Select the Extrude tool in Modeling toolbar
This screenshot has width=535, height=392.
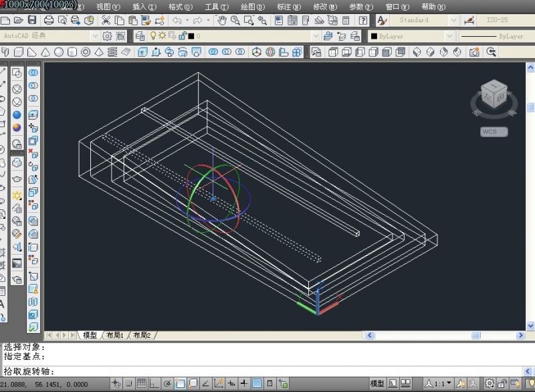tap(142, 52)
